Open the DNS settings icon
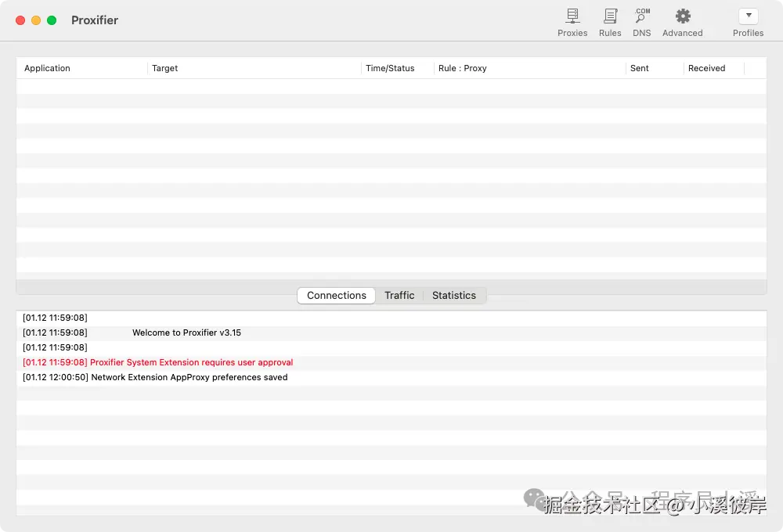The width and height of the screenshot is (783, 532). [x=642, y=16]
